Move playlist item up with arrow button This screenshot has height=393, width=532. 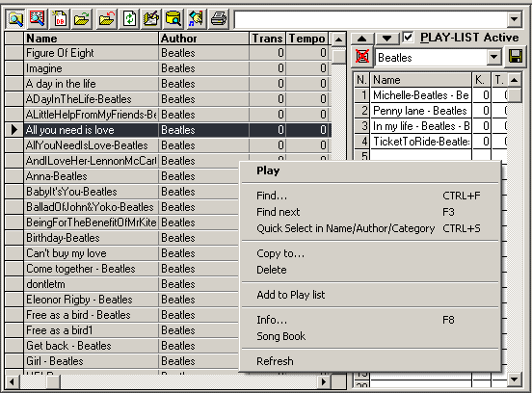tap(361, 39)
